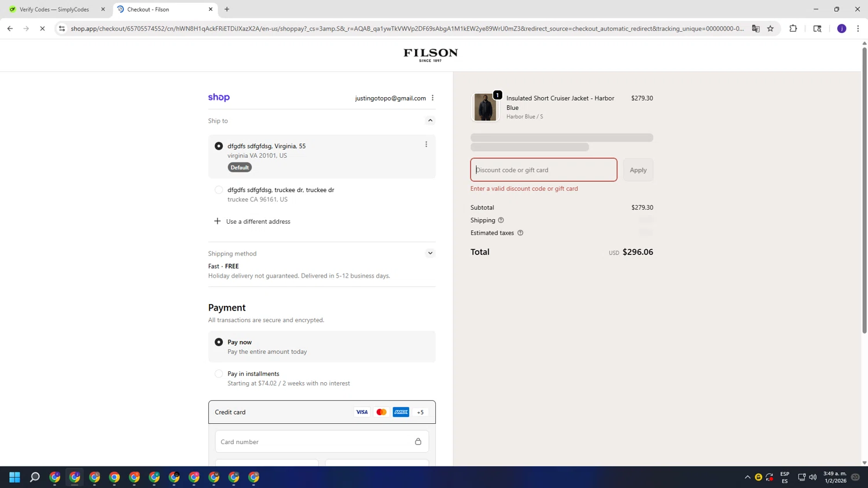
Task: Close the Verify Codes tab
Action: click(103, 9)
